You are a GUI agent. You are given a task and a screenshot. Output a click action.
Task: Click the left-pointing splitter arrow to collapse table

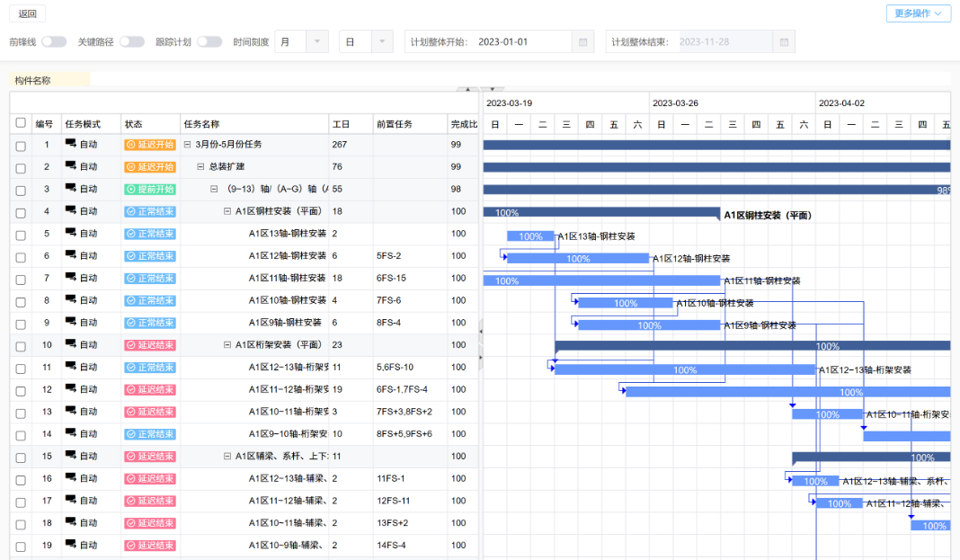point(481,333)
